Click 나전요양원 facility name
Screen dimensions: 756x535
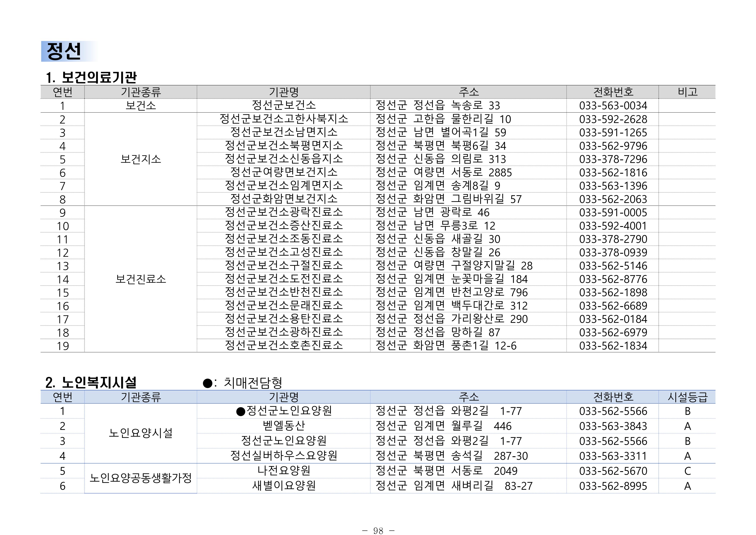pyautogui.click(x=284, y=470)
